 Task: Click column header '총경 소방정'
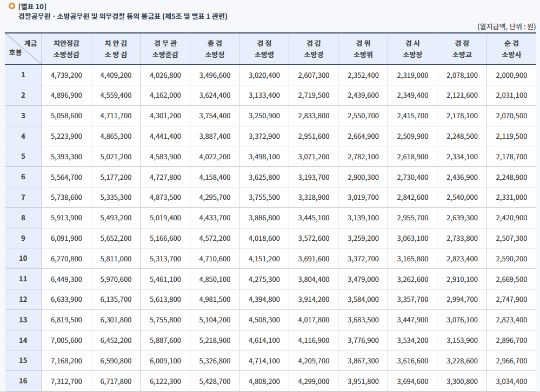215,49
